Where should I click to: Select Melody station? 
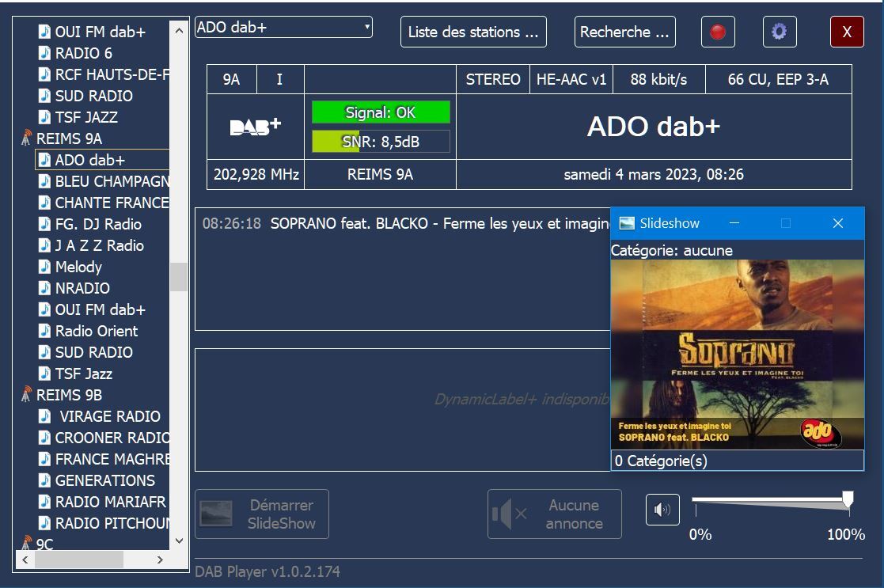coord(78,267)
